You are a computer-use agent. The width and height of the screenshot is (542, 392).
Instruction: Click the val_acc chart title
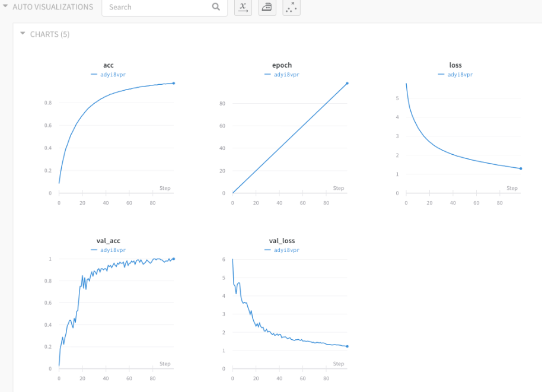[x=109, y=241]
